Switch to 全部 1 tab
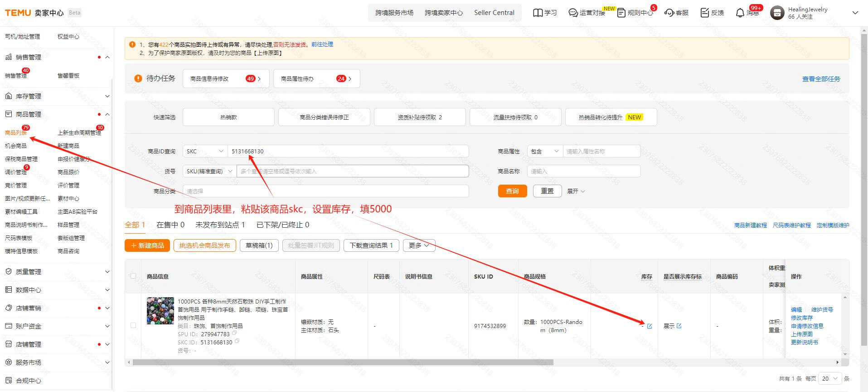Image resolution: width=868 pixels, height=392 pixels. point(135,225)
